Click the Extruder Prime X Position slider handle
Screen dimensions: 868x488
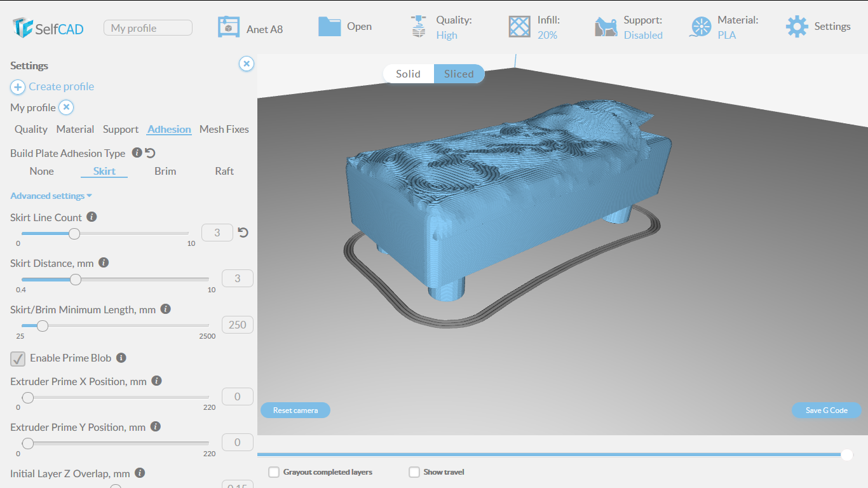(27, 398)
